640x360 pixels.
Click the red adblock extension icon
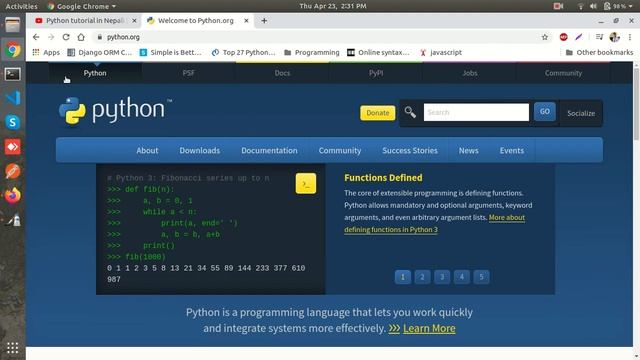click(x=563, y=37)
